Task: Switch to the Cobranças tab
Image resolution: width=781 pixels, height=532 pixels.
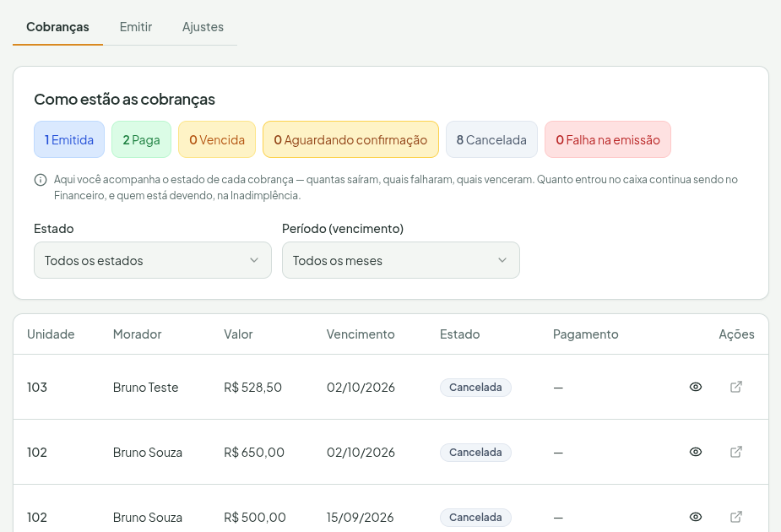Action: pos(57,27)
